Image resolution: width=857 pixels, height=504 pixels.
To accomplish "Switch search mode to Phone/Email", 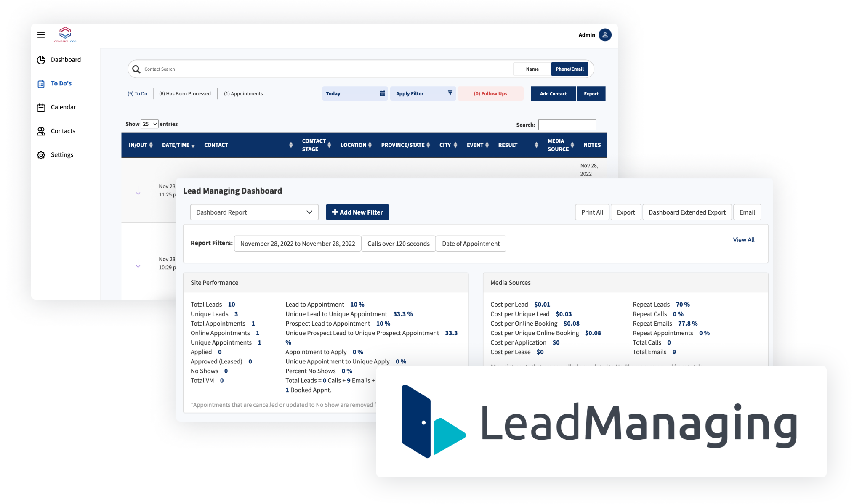I will (x=570, y=69).
